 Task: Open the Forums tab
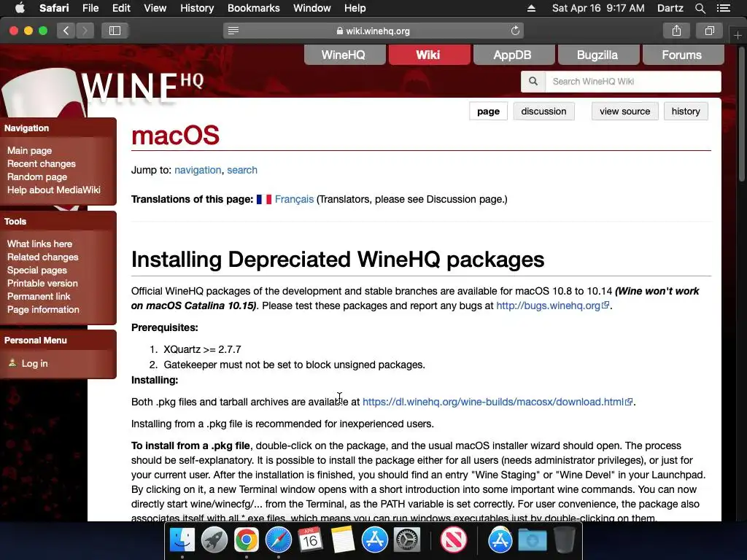coord(683,55)
